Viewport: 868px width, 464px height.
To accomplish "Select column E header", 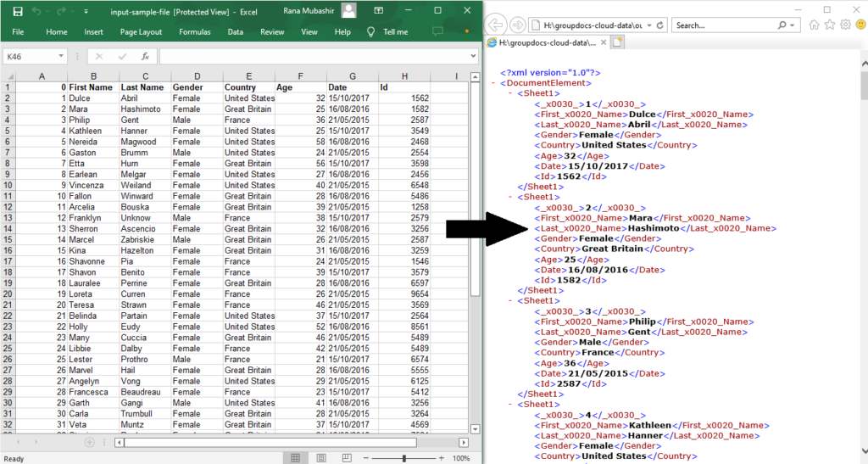I will click(248, 76).
